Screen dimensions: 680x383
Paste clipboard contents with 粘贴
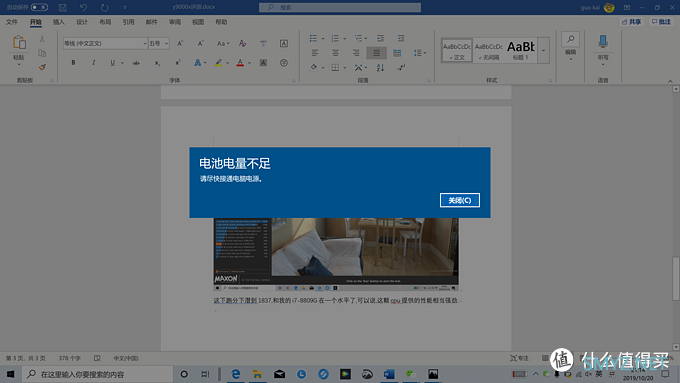[x=19, y=49]
